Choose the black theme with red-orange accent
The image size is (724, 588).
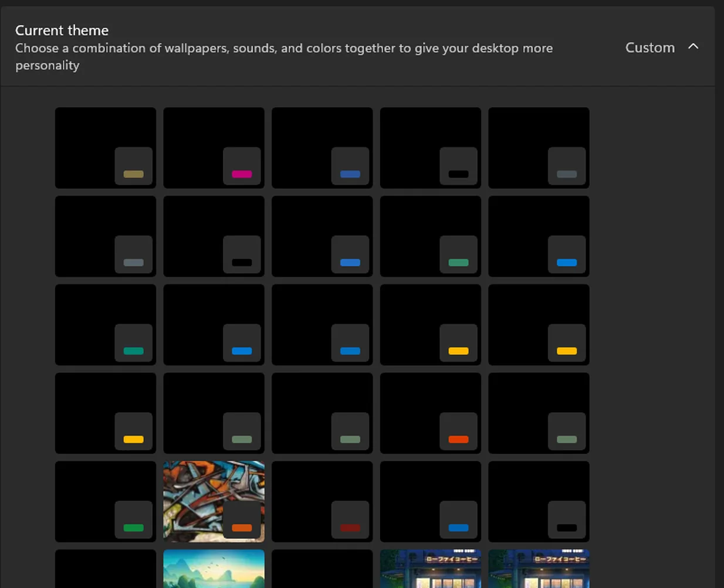point(431,413)
